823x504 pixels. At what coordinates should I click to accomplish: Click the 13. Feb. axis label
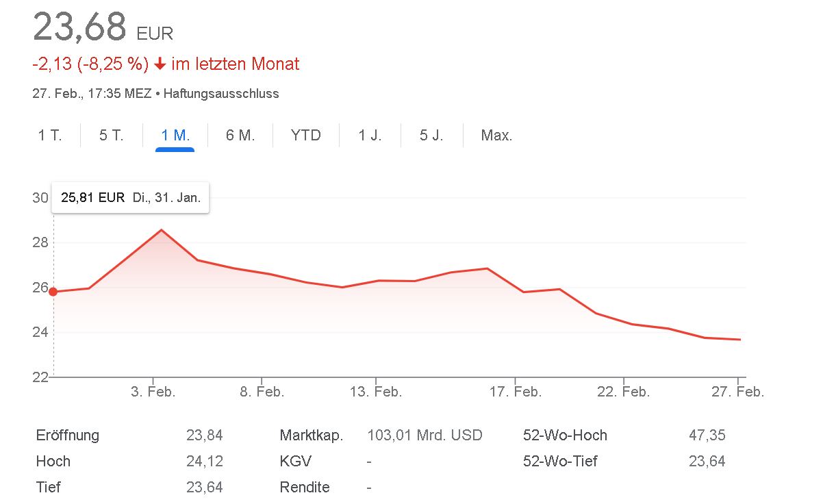pos(376,392)
